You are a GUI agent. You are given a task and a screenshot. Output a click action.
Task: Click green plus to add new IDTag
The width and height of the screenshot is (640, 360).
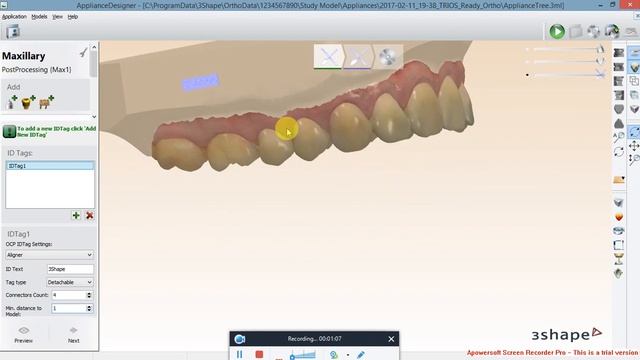click(76, 215)
